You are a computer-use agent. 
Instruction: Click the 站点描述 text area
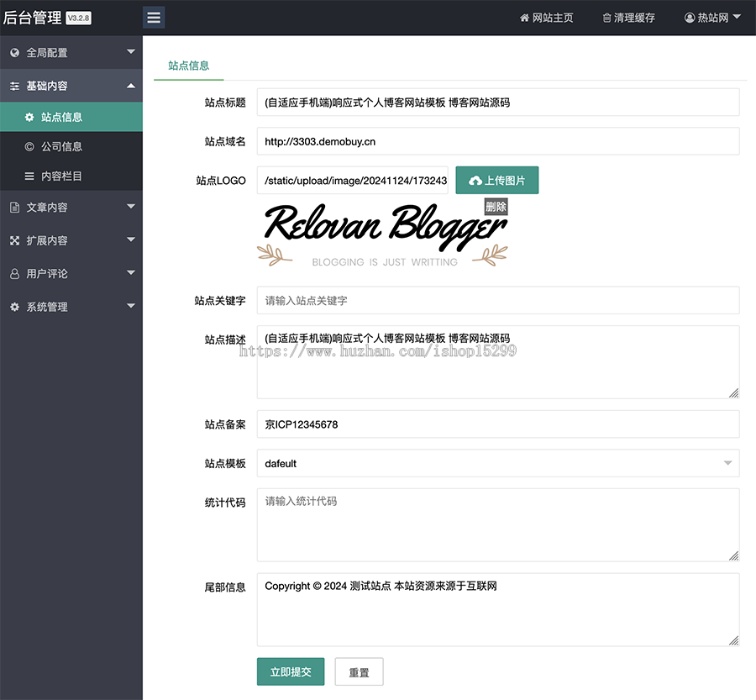click(498, 362)
